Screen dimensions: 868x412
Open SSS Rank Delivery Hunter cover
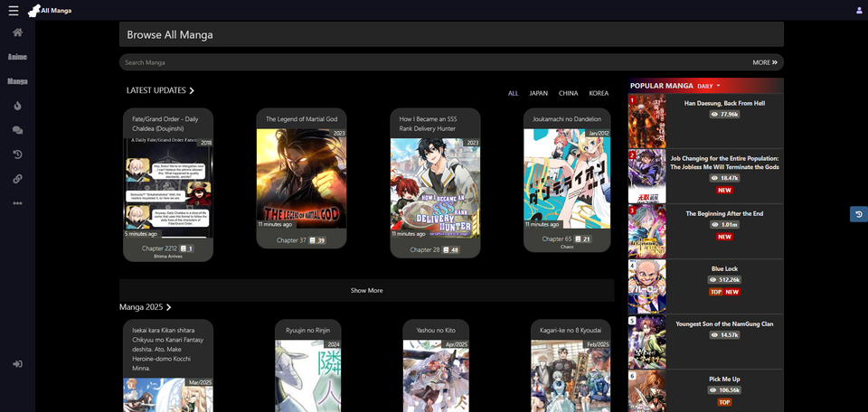tap(435, 188)
